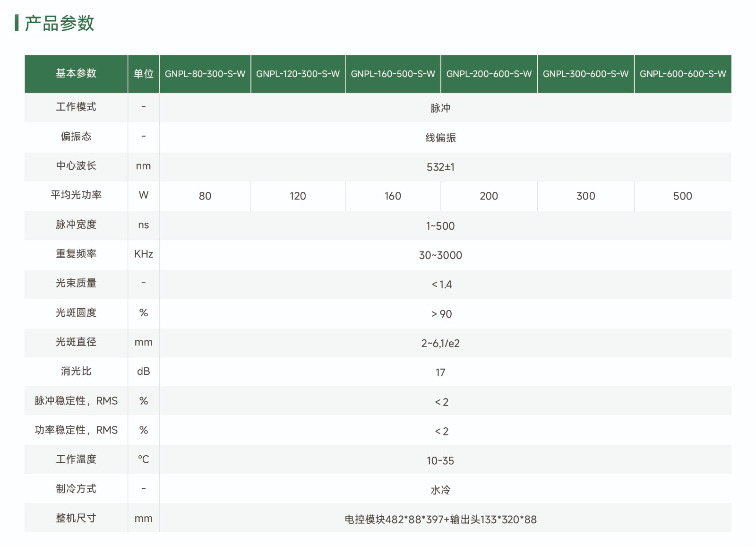Click the 532±1 center wavelength value
This screenshot has width=756, height=546.
pos(440,167)
